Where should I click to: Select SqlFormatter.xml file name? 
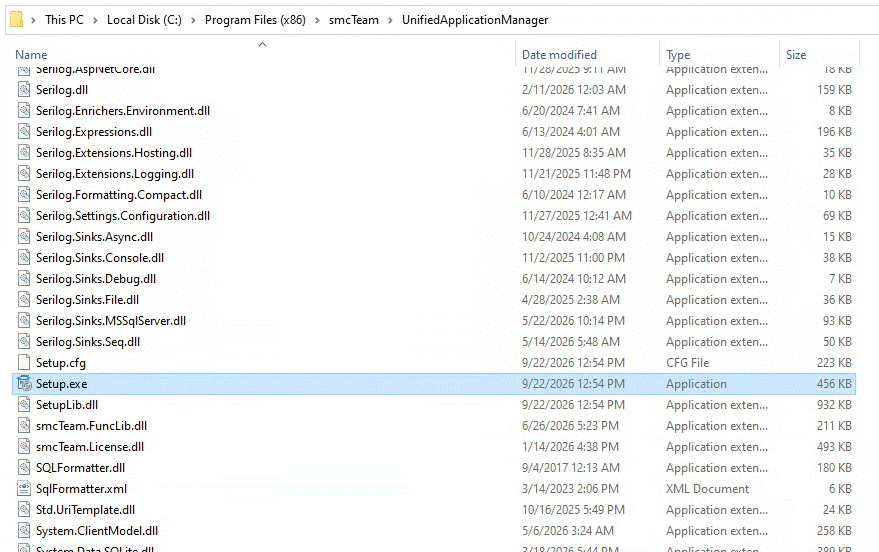(x=81, y=489)
